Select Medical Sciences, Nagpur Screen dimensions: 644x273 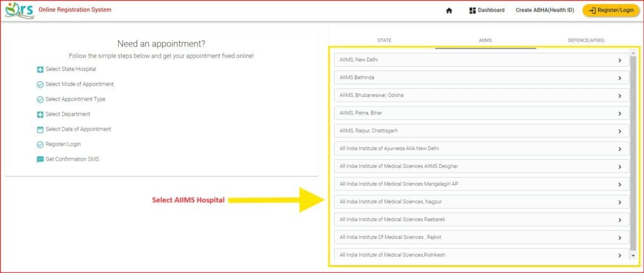pyautogui.click(x=482, y=202)
